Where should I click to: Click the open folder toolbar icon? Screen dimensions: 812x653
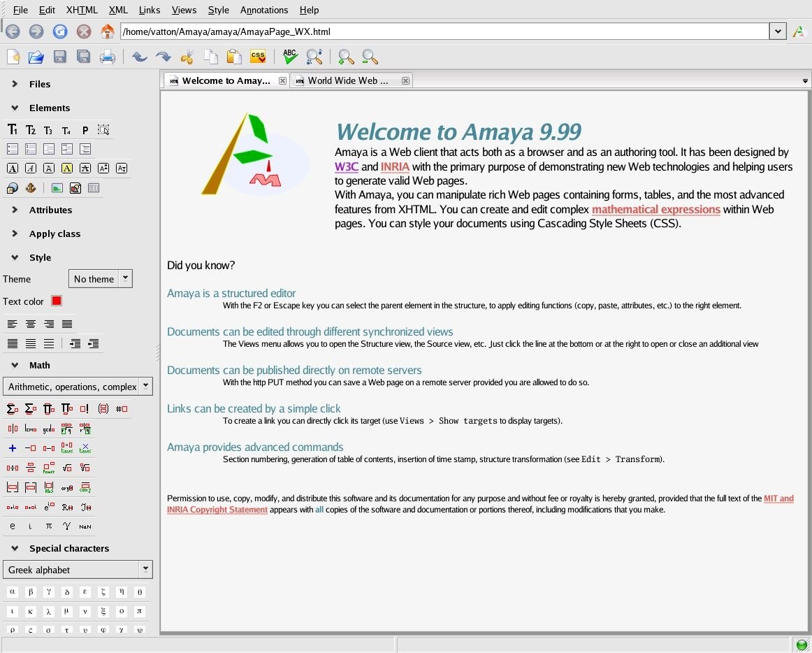pos(36,56)
